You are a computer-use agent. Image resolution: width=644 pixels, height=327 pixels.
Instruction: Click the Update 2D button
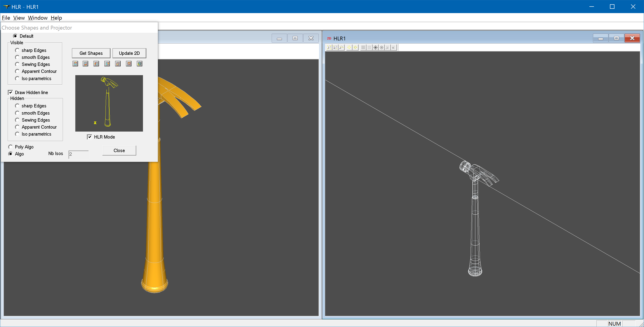pos(129,53)
